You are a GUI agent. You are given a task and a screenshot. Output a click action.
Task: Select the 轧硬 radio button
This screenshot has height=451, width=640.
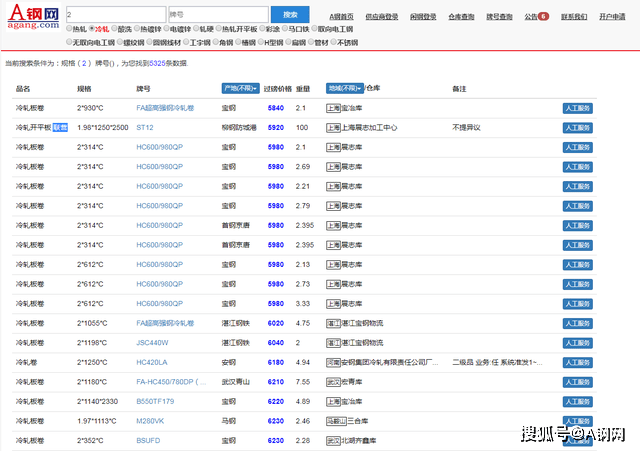(196, 29)
